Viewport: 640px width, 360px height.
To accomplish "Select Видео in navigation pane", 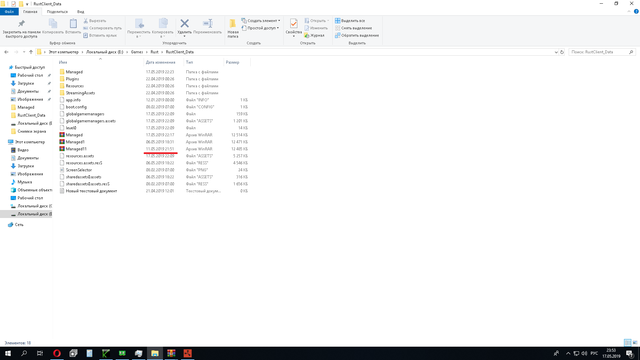I will click(23, 150).
